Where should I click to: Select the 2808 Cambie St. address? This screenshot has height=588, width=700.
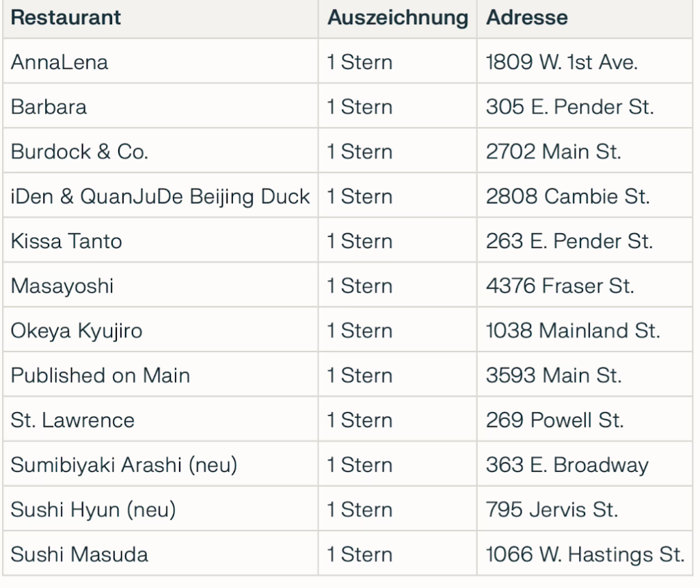point(567,197)
